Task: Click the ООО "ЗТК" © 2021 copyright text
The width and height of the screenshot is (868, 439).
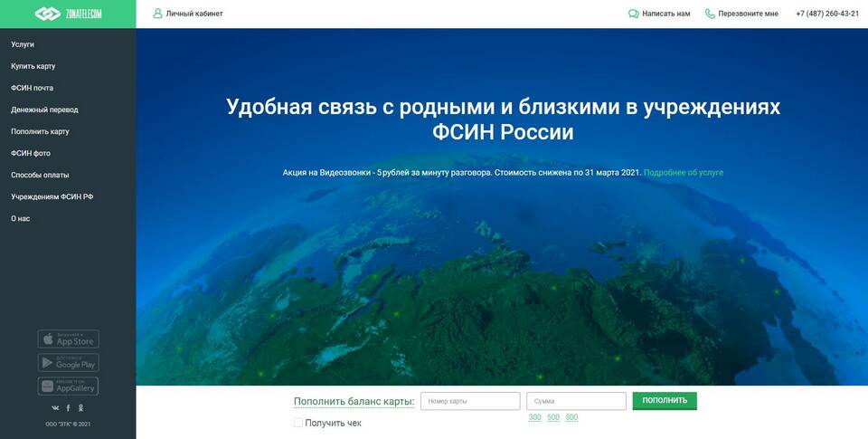Action: tap(68, 424)
